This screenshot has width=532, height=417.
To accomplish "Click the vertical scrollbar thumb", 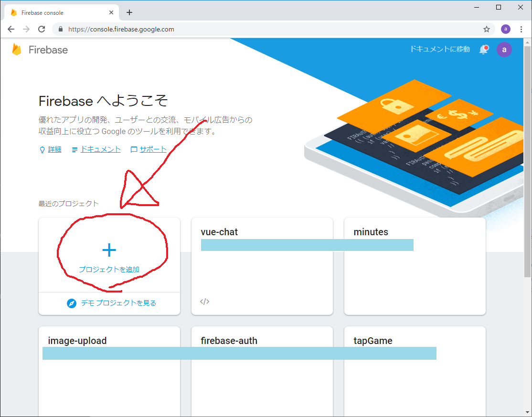I will [x=527, y=162].
